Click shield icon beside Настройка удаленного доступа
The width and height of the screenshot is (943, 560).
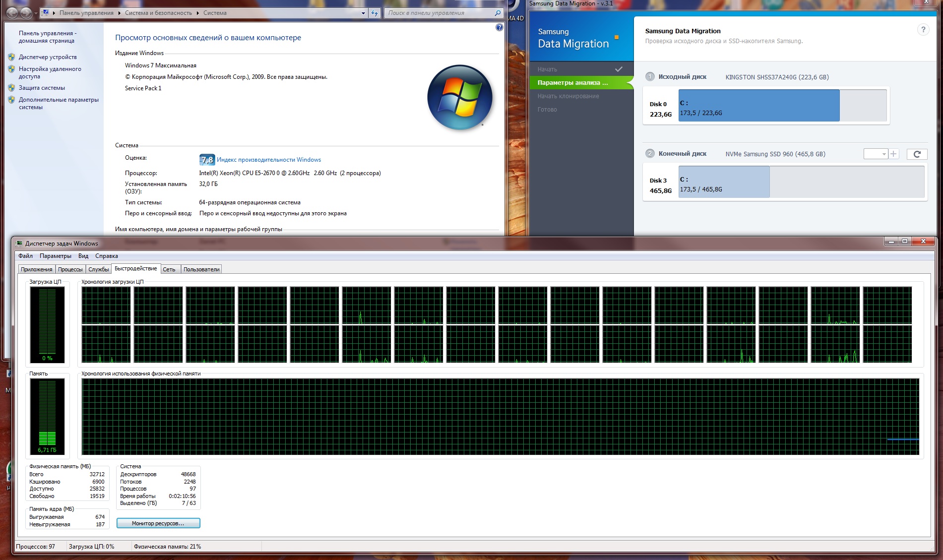click(11, 69)
